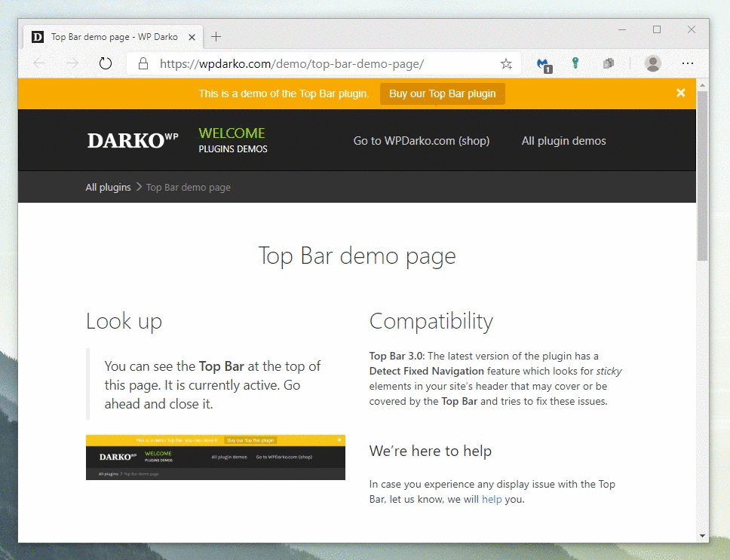Screen dimensions: 730x560
Task: Select the Top Bar demo page tab
Action: pos(113,37)
